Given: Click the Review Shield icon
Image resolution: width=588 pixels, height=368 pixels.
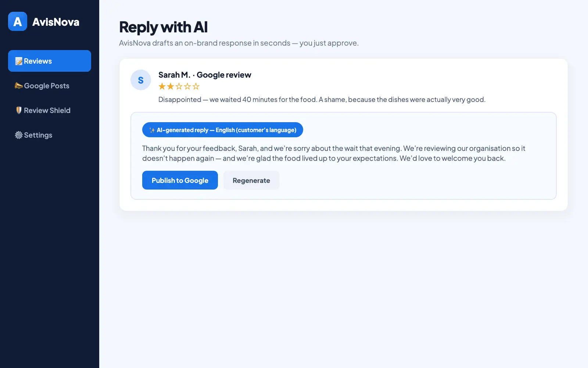Looking at the screenshot, I should (x=19, y=110).
